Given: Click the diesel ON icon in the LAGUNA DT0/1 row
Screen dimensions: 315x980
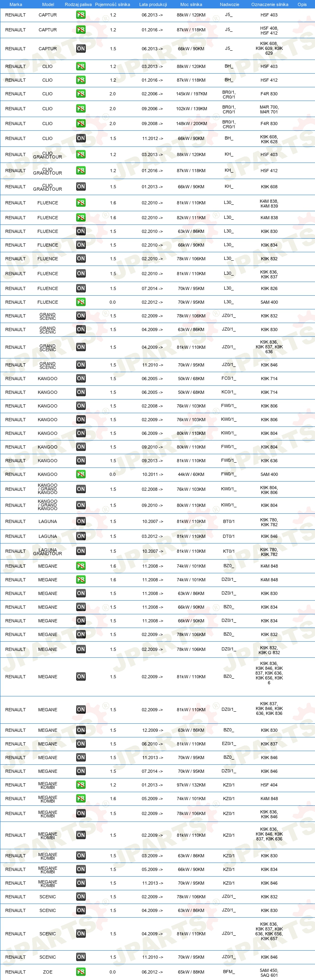Looking at the screenshot, I should (x=81, y=536).
